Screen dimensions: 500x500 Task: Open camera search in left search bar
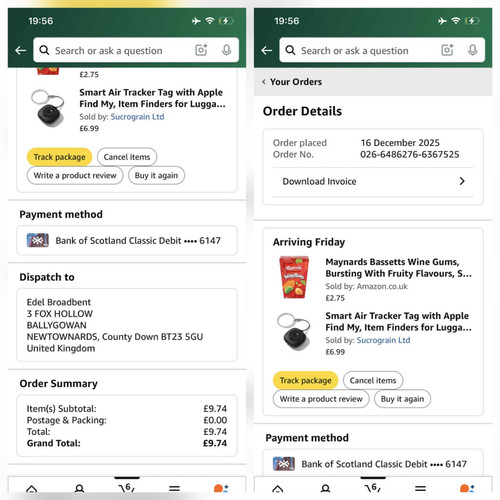(x=201, y=50)
